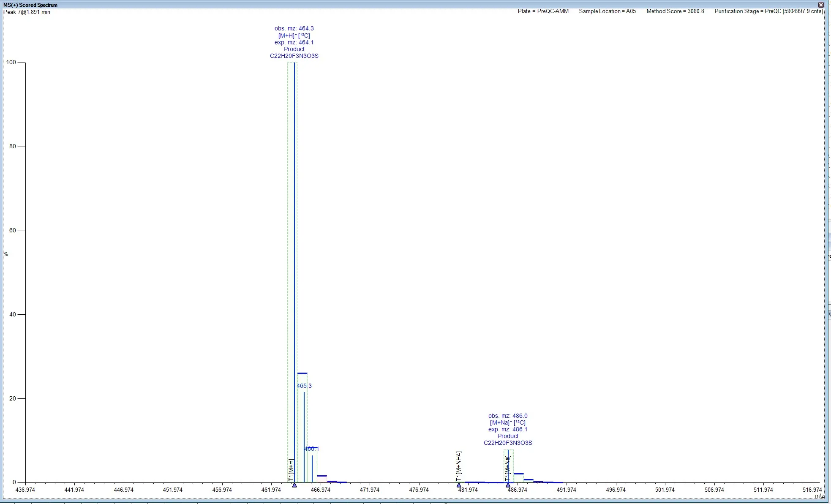Click the 'Purification Stage = PreQC' header text

click(748, 11)
